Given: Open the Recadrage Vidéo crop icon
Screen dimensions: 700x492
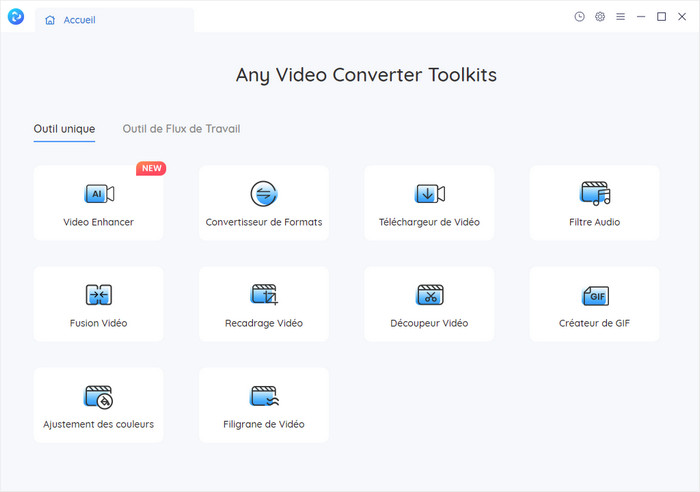Looking at the screenshot, I should [264, 295].
